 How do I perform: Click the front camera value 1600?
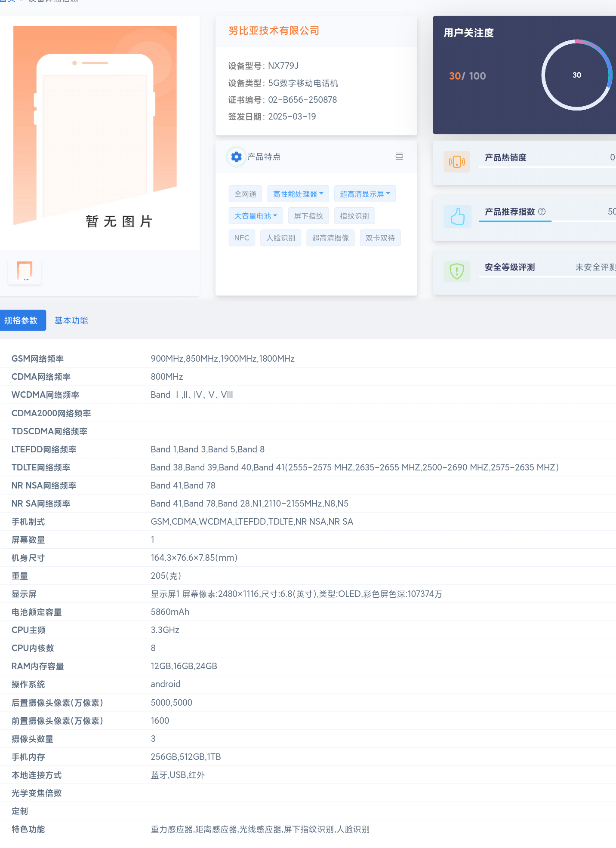tap(160, 721)
